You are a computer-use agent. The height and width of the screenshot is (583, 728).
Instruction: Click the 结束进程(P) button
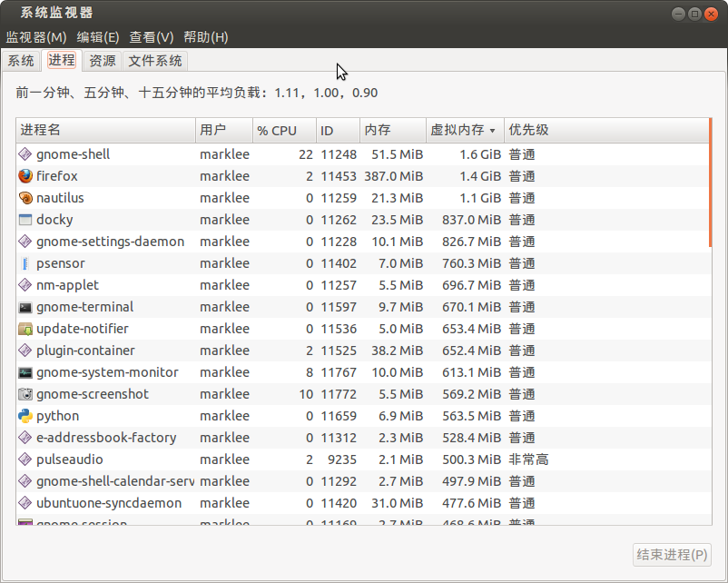672,555
